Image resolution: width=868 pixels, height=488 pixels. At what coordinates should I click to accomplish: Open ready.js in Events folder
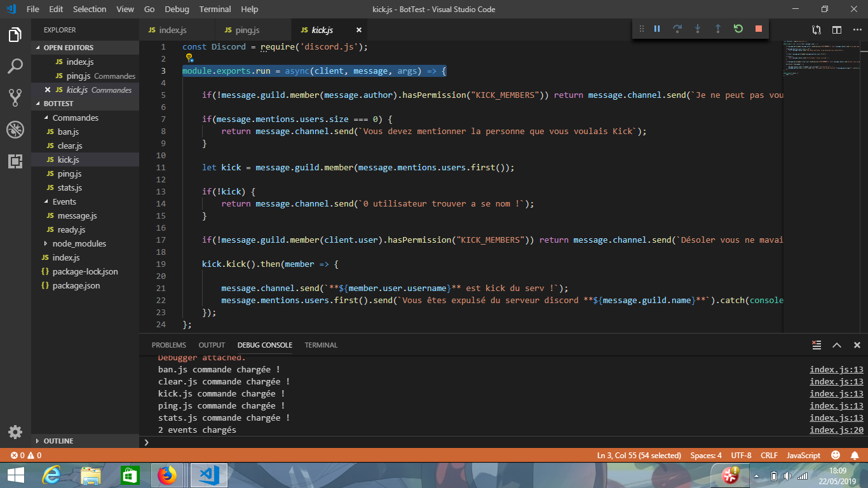tap(85, 229)
